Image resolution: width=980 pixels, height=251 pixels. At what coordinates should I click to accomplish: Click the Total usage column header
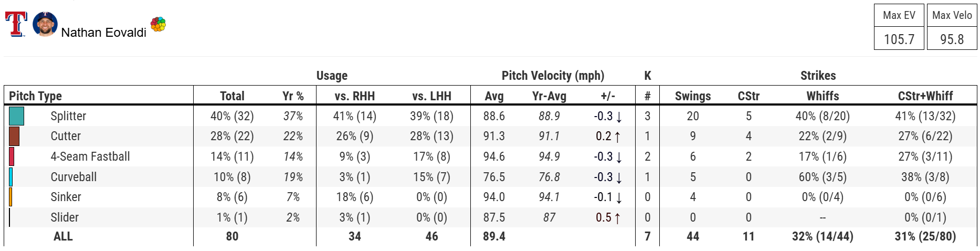[x=232, y=96]
